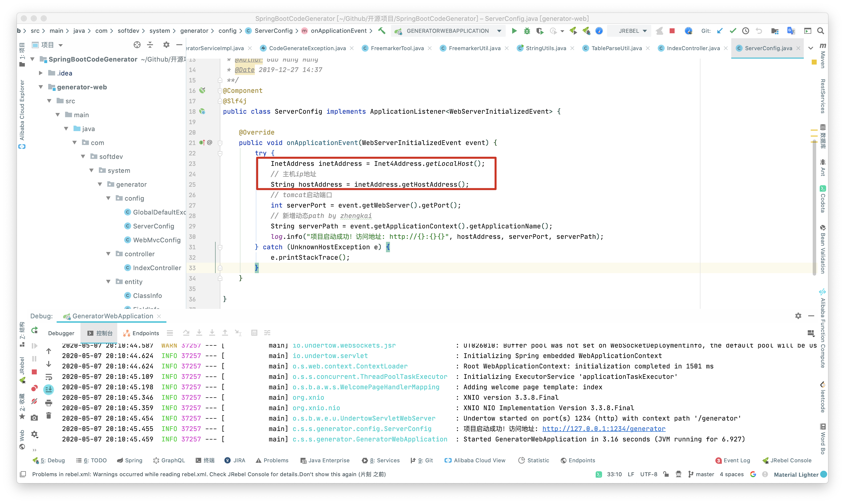
Task: Rerun GeneratorWebApplication in Debug panel
Action: 34,330
